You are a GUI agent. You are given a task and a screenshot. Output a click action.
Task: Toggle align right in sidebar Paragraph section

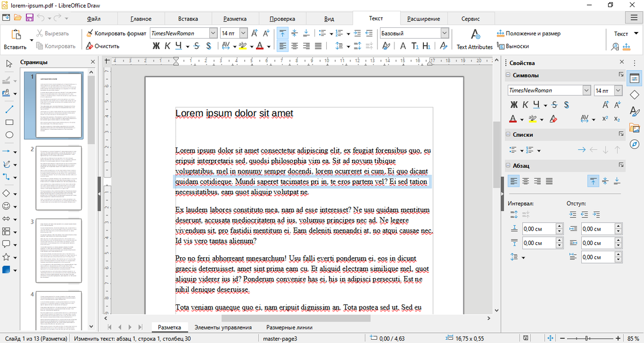click(x=537, y=181)
